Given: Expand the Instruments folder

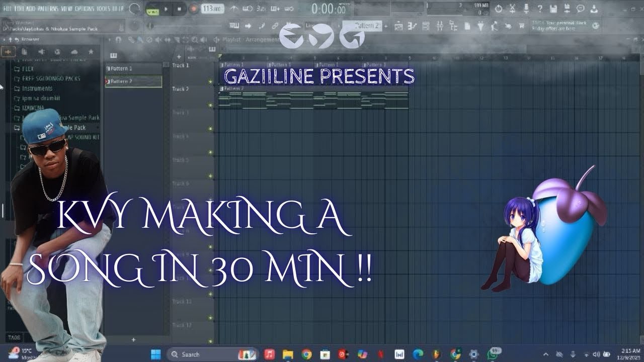Looking at the screenshot, I should tap(33, 88).
